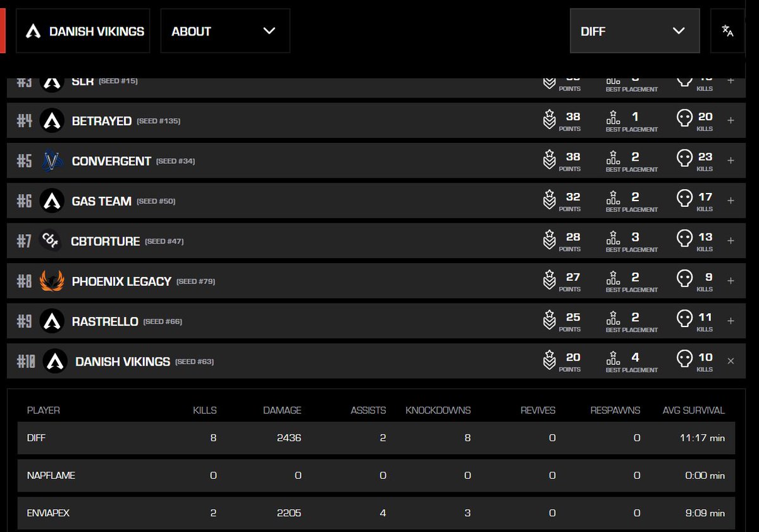Viewport: 759px width, 532px height.
Task: Click PHOENIX LEGACY kills skull icon
Action: (684, 279)
